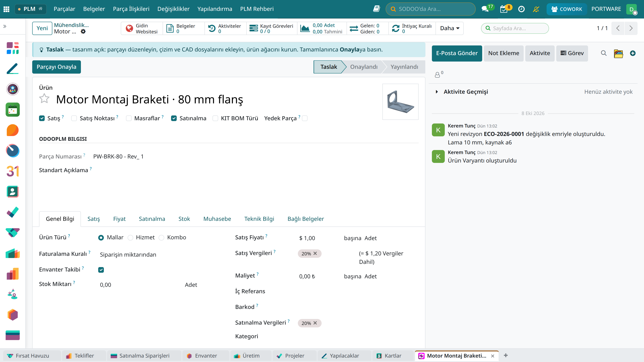The width and height of the screenshot is (644, 362).
Task: Toggle the Satınalma checkbox
Action: coord(174,118)
